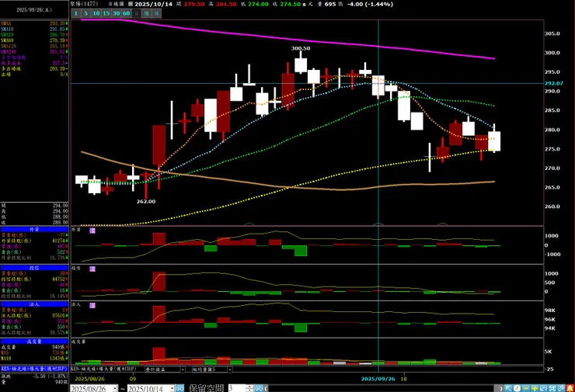Image resolution: width=575 pixels, height=392 pixels.
Task: Click the 2025/09/26 crosshair date marker
Action: [x=378, y=379]
